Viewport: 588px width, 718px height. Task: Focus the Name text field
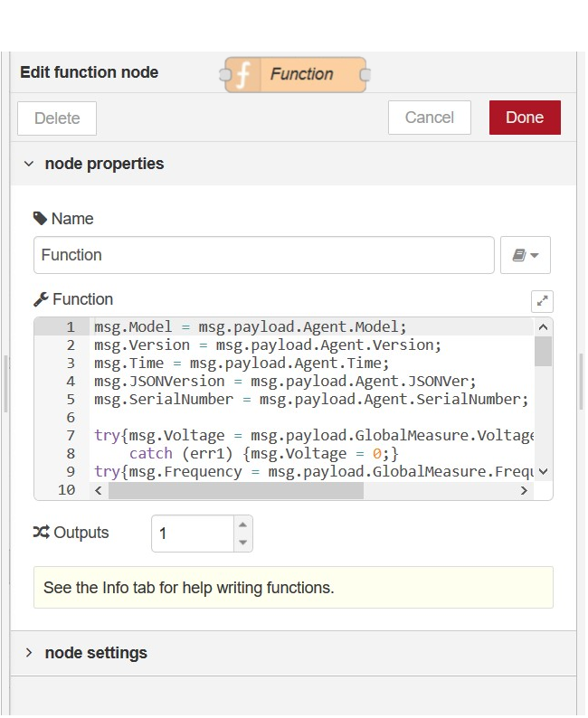(x=263, y=256)
